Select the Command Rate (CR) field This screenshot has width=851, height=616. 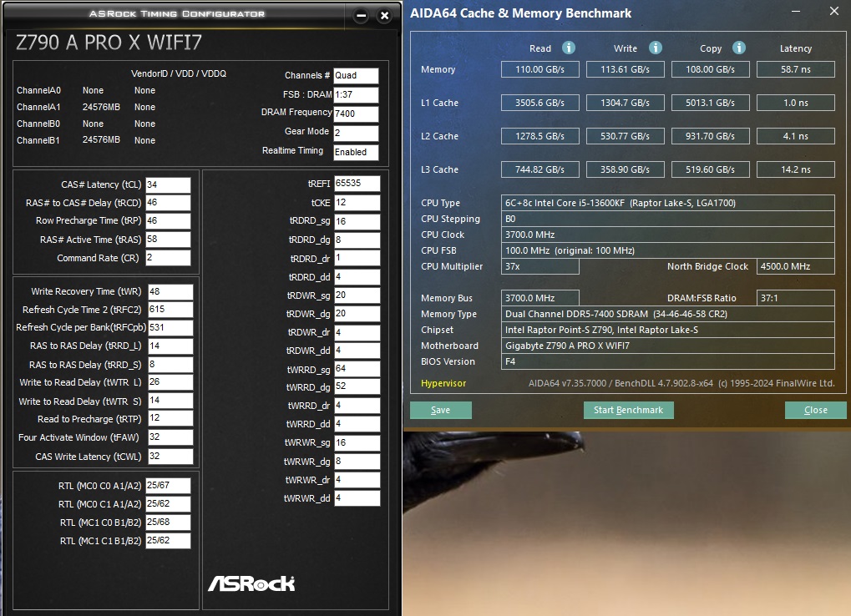click(168, 258)
